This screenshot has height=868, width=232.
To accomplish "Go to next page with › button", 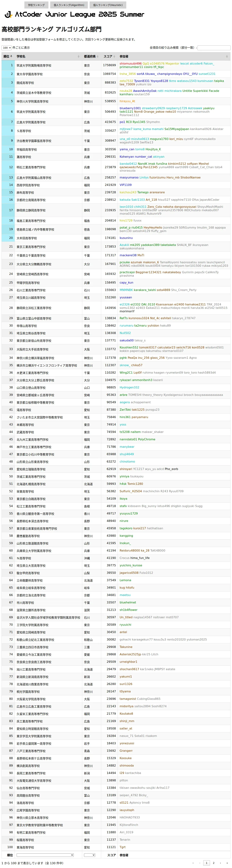I will coord(220,863).
